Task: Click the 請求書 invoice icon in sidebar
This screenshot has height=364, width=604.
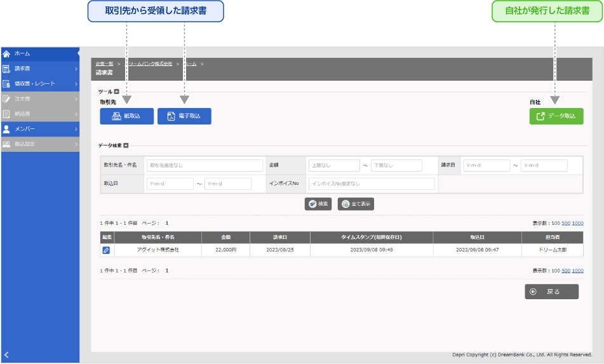Action: (6, 69)
